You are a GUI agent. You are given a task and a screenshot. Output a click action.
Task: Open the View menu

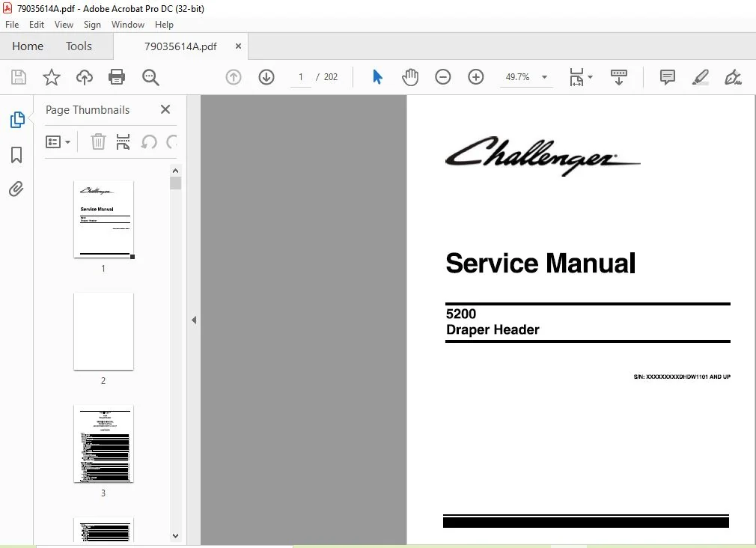[64, 25]
